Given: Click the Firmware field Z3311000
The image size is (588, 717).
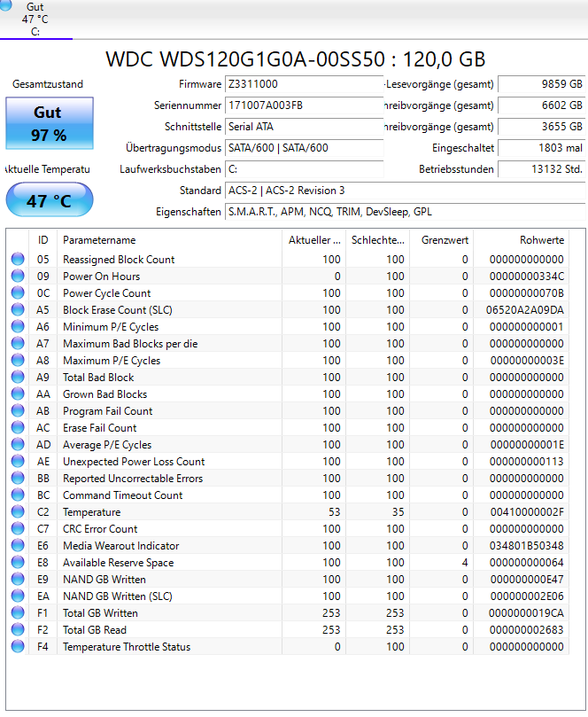Looking at the screenshot, I should [x=304, y=84].
